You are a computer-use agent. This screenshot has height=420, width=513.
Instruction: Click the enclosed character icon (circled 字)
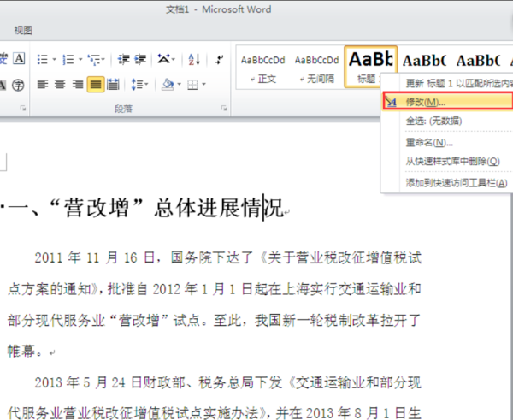[x=18, y=86]
